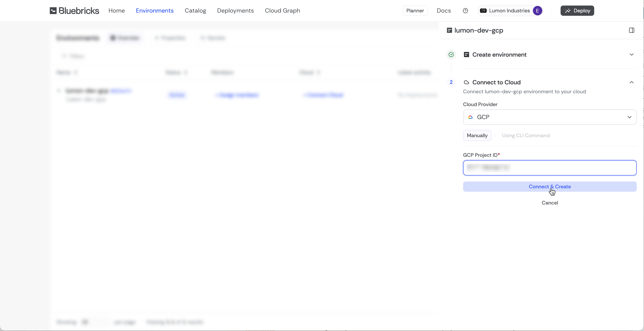Expand the Create environment section

[631, 55]
